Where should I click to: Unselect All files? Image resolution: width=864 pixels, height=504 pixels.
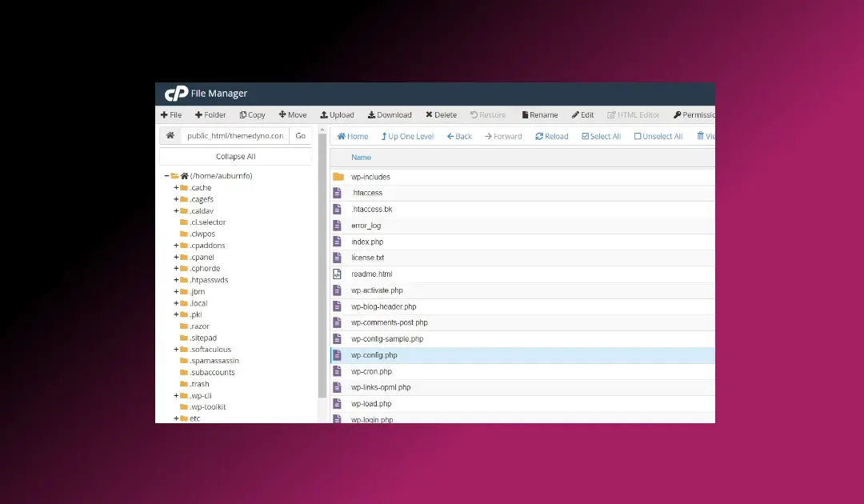point(658,136)
